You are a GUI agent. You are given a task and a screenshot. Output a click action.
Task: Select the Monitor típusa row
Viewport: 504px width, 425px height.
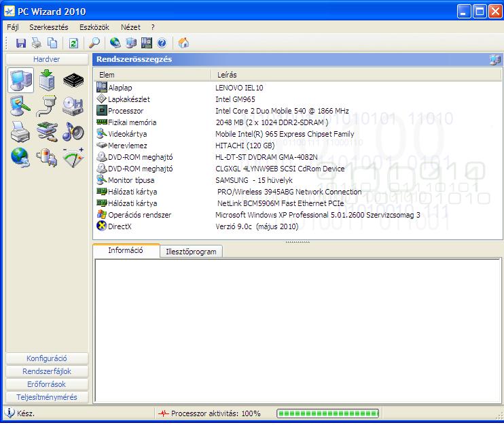(298, 180)
